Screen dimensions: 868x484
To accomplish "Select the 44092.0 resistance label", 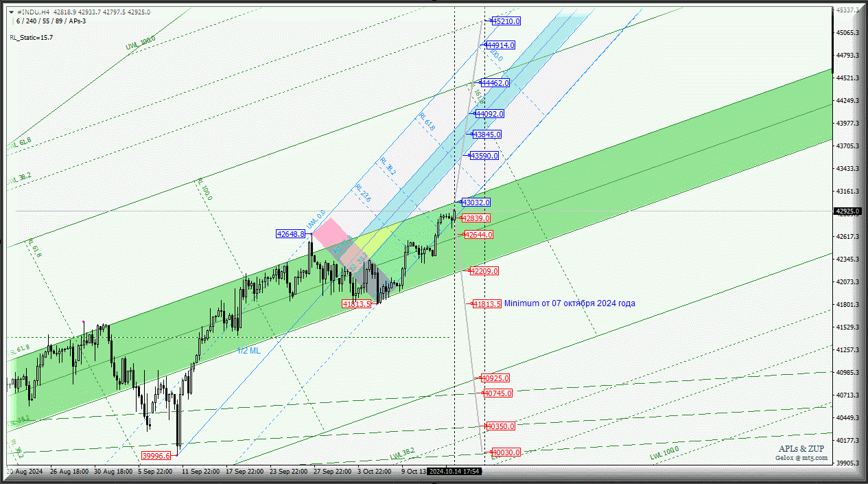I will 489,114.
